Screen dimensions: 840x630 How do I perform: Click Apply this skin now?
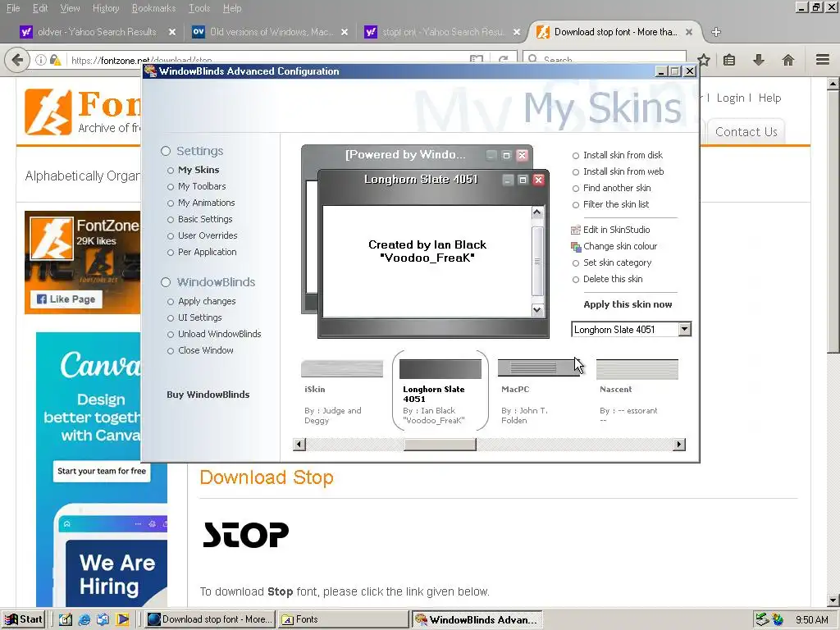pyautogui.click(x=628, y=304)
